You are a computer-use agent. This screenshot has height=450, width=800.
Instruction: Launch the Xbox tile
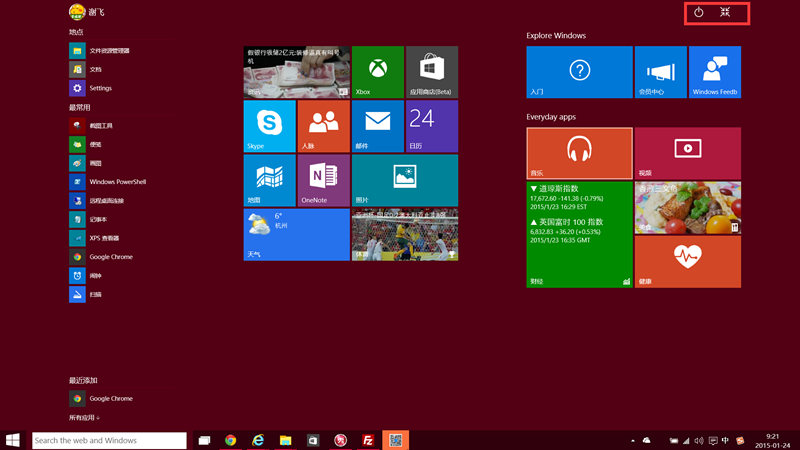[x=378, y=72]
